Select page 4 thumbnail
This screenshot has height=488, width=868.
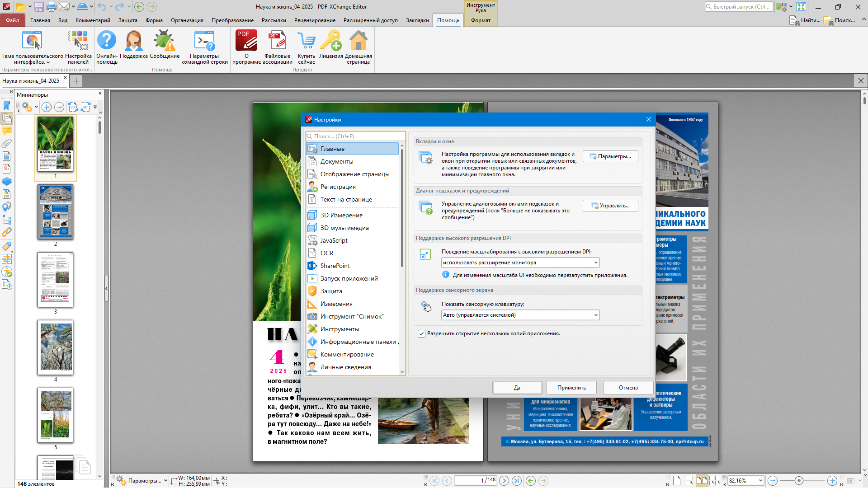click(56, 348)
